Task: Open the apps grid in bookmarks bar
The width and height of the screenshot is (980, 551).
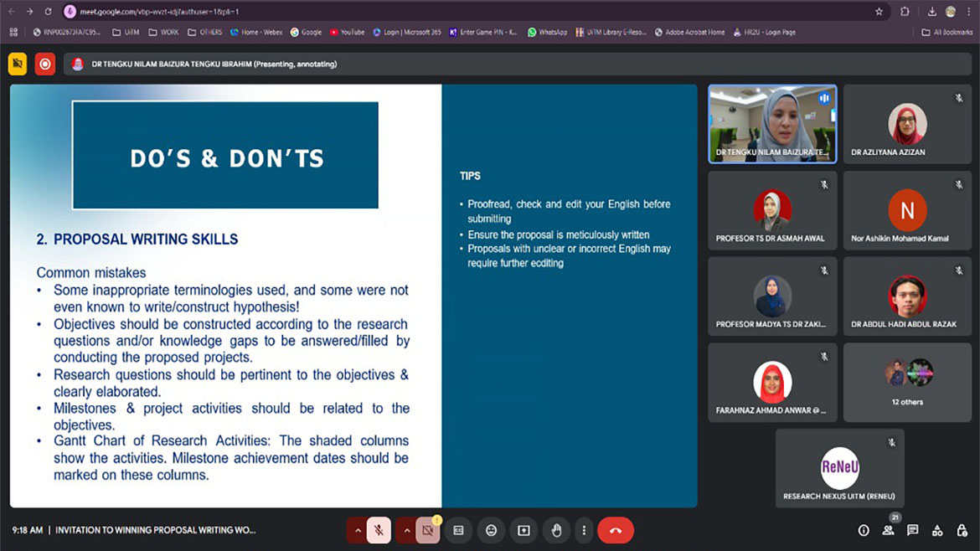Action: pos(13,32)
